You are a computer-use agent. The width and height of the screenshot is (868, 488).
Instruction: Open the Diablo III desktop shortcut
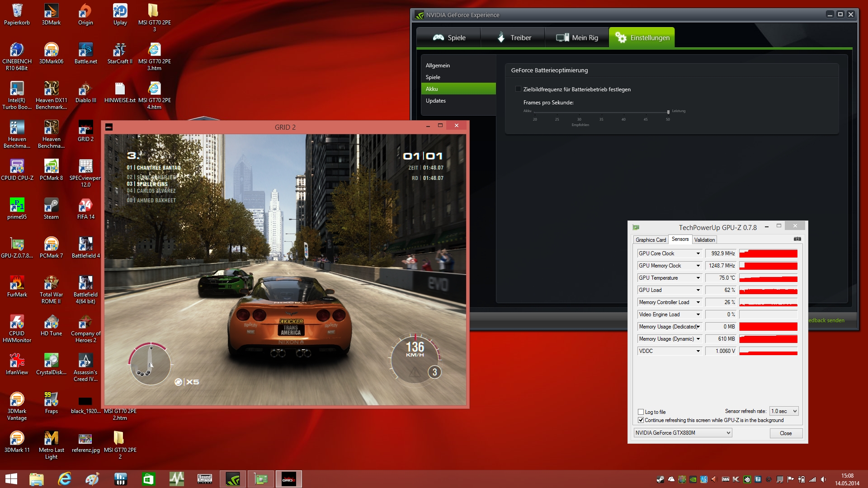point(85,92)
